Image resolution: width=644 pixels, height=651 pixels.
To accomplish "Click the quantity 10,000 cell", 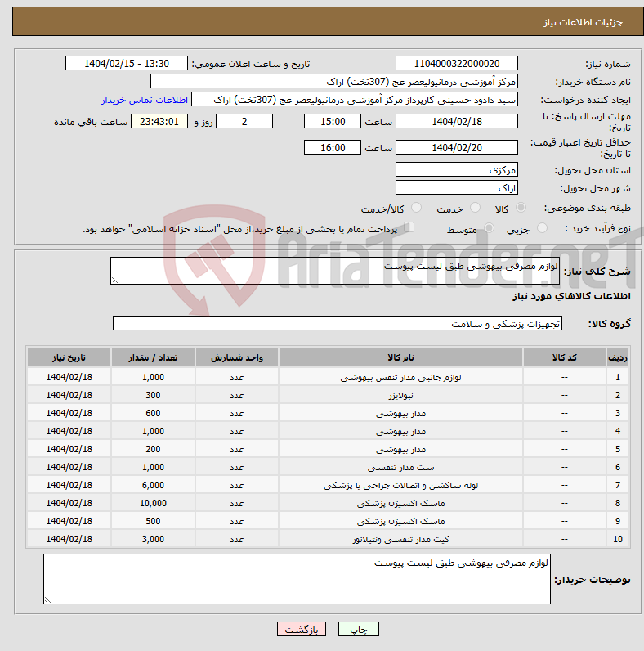I will pyautogui.click(x=153, y=503).
